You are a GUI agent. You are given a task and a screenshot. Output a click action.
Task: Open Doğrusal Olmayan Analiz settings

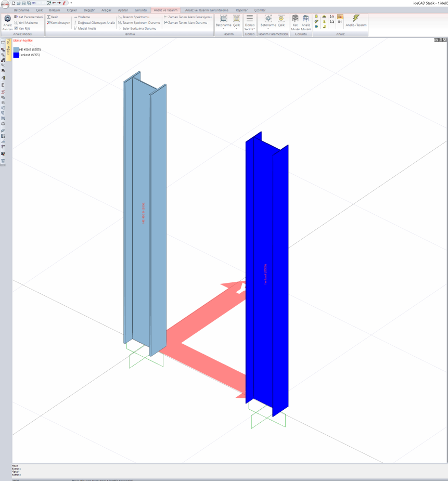pyautogui.click(x=95, y=23)
